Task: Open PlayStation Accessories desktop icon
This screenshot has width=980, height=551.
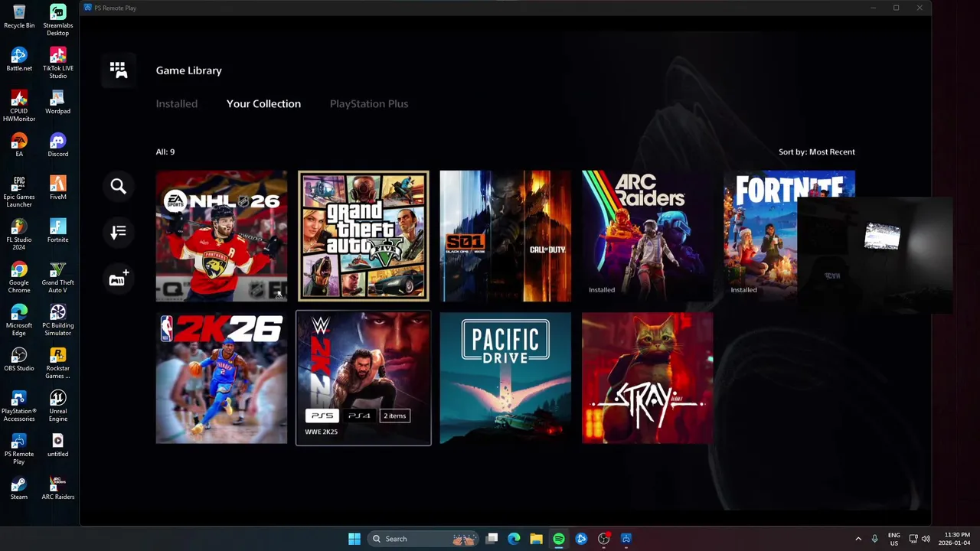Action: (19, 406)
